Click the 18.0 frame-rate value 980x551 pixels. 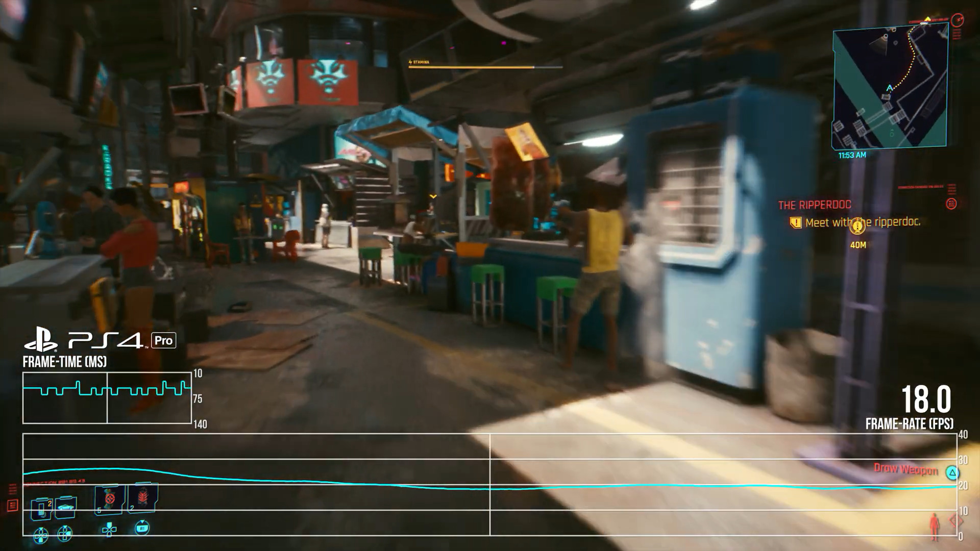(x=926, y=399)
